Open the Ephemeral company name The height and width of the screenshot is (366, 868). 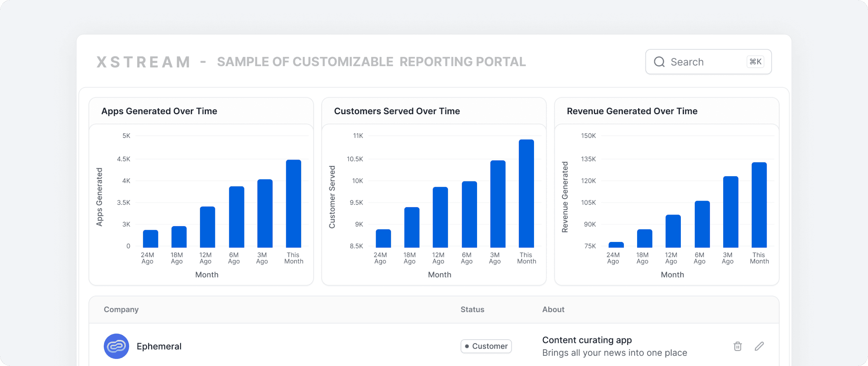pos(159,346)
